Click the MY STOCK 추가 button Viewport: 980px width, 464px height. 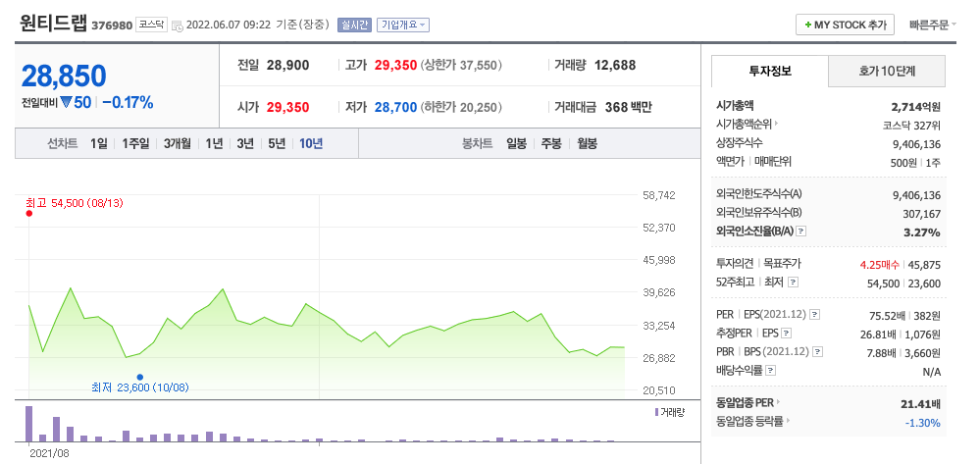click(845, 25)
